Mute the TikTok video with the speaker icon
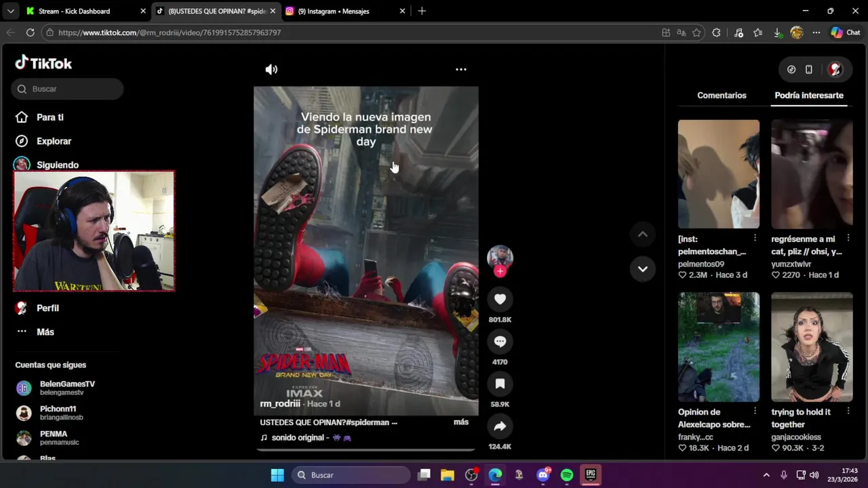This screenshot has width=868, height=488. [271, 69]
